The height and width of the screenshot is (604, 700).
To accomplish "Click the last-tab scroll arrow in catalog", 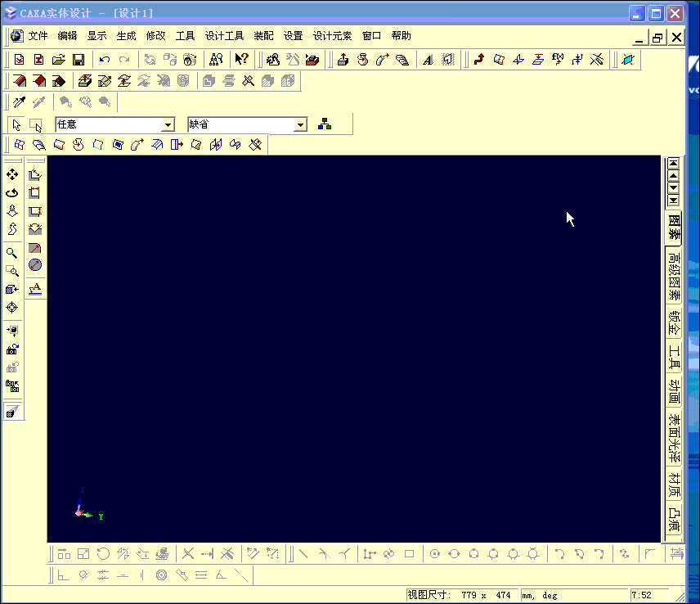I will click(x=673, y=200).
